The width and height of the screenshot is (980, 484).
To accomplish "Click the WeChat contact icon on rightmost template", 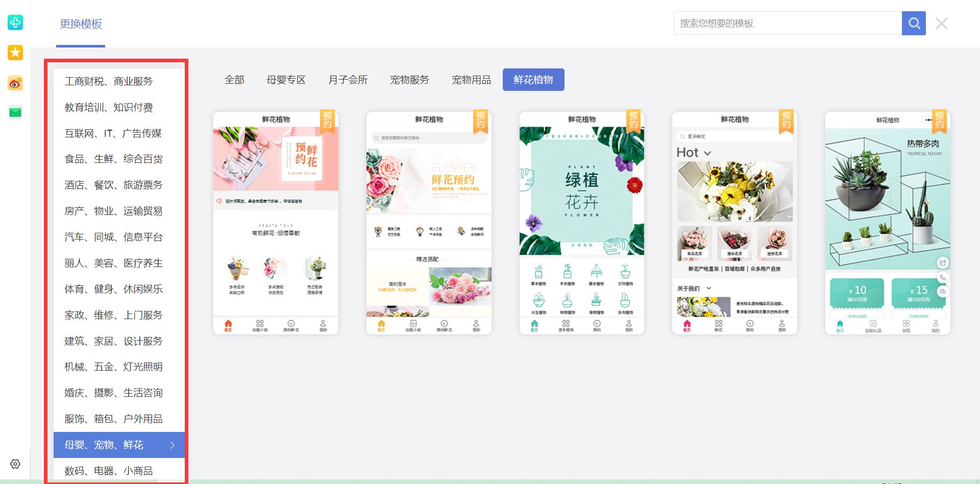I will pos(943,292).
